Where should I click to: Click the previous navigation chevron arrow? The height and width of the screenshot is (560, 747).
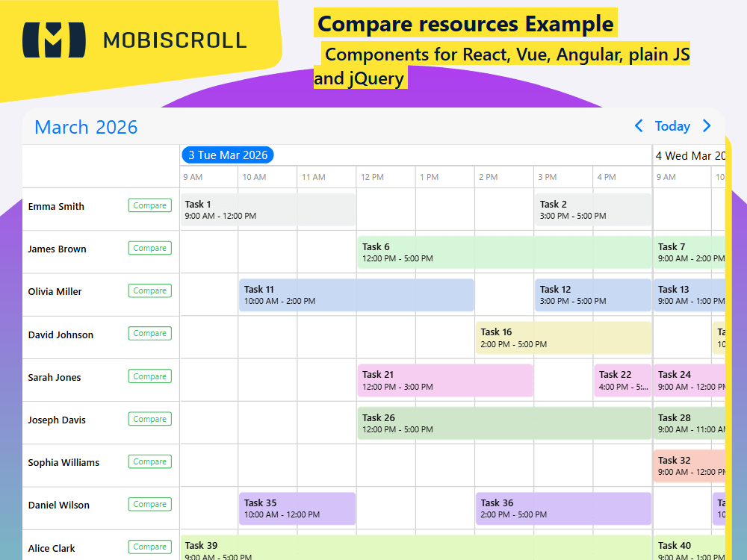(639, 126)
